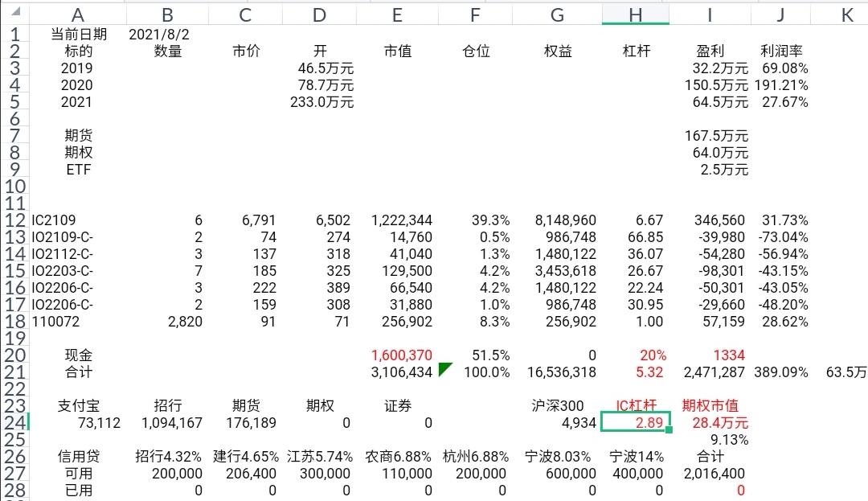Click the 宁波14% cell
868x501 pixels.
point(636,457)
